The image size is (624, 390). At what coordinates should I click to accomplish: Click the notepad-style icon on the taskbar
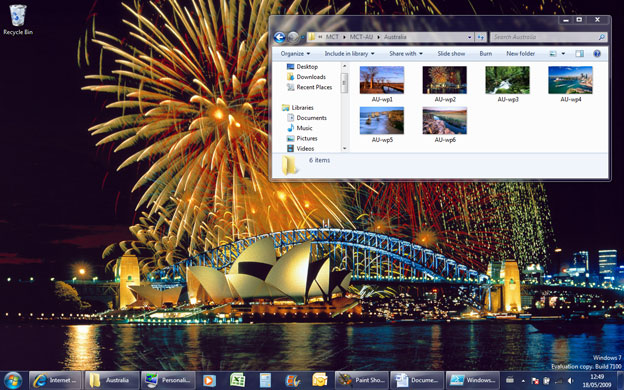265,380
